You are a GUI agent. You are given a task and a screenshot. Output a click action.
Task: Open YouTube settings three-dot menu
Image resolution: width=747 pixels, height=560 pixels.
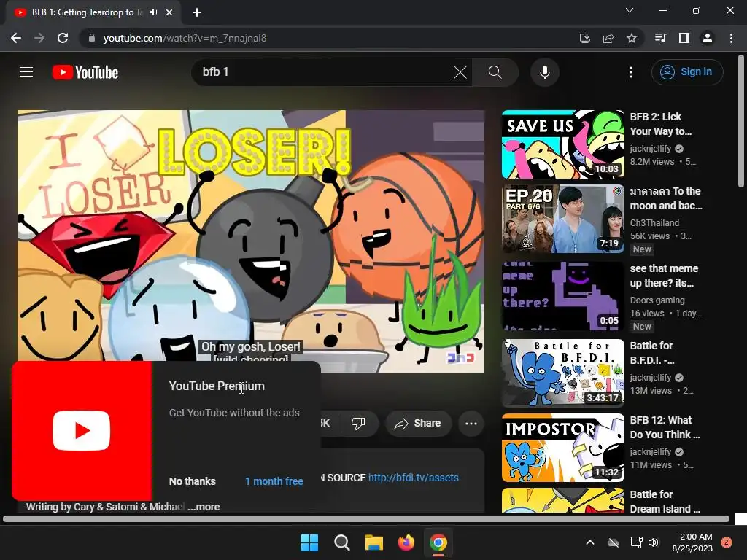pyautogui.click(x=631, y=72)
